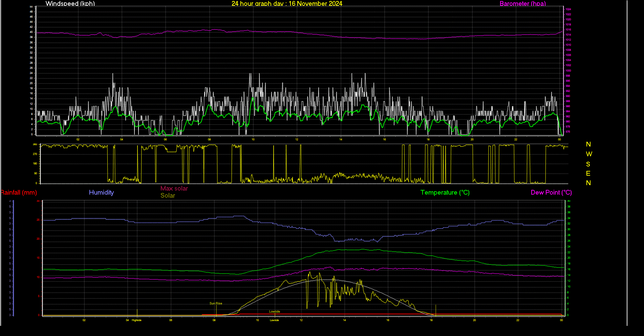The width and height of the screenshot is (644, 336).
Task: Click the E compass direction letter
Action: pyautogui.click(x=588, y=173)
